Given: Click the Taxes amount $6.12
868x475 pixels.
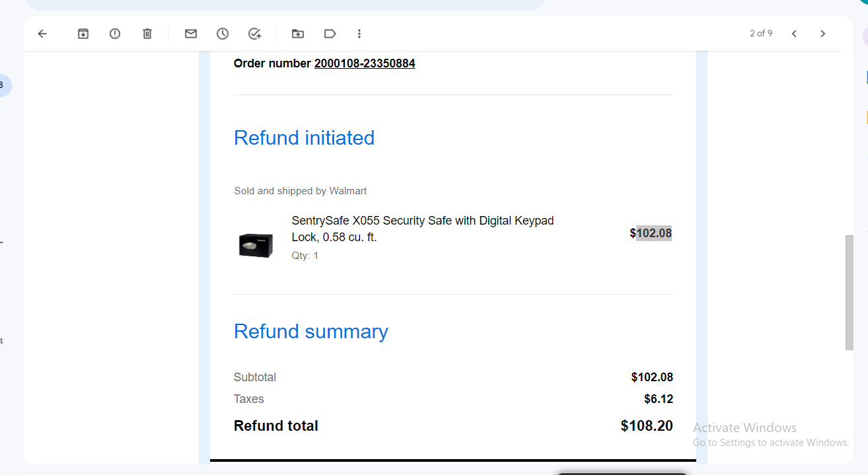Looking at the screenshot, I should [659, 399].
